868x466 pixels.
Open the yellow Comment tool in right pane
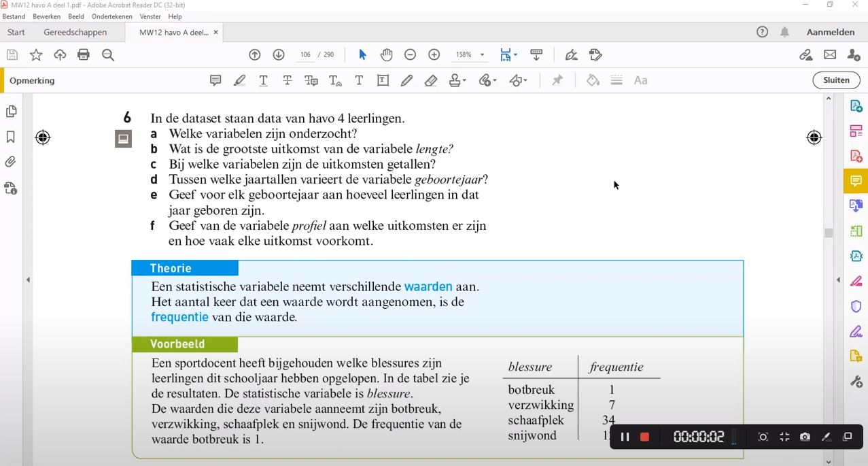pyautogui.click(x=856, y=181)
